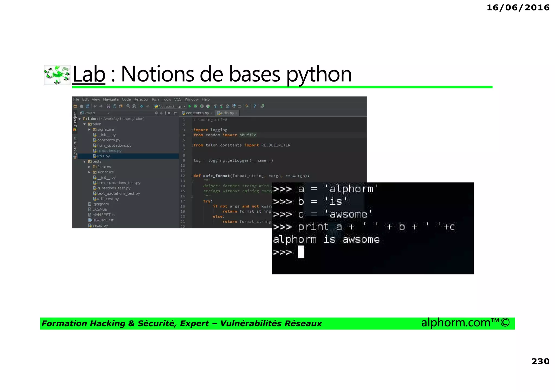Click the Cut scissors icon
Image resolution: width=555 pixels, height=392 pixels.
point(108,106)
